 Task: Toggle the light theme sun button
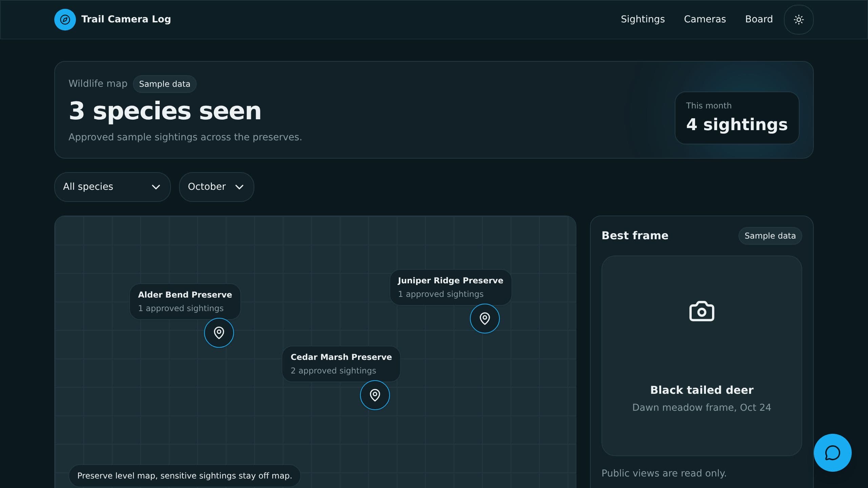[798, 19]
